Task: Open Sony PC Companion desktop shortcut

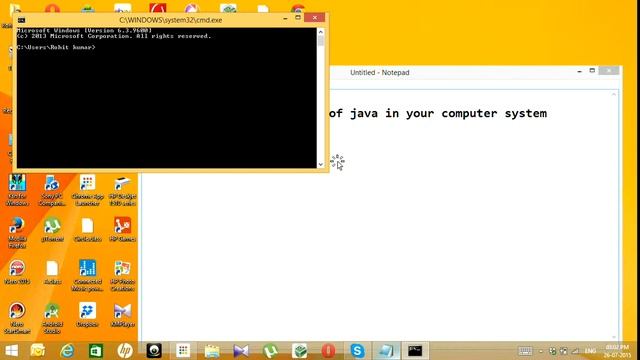Action: 52,190
